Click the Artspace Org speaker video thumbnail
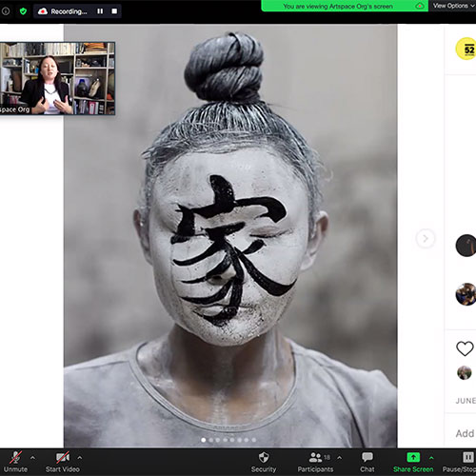The image size is (476, 476). [57, 78]
